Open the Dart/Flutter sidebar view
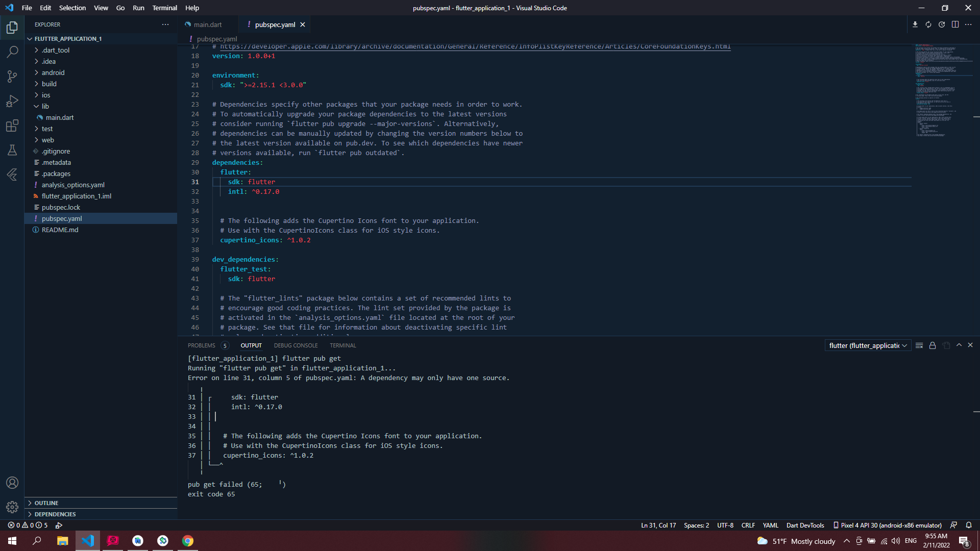Viewport: 980px width, 551px height. tap(12, 174)
